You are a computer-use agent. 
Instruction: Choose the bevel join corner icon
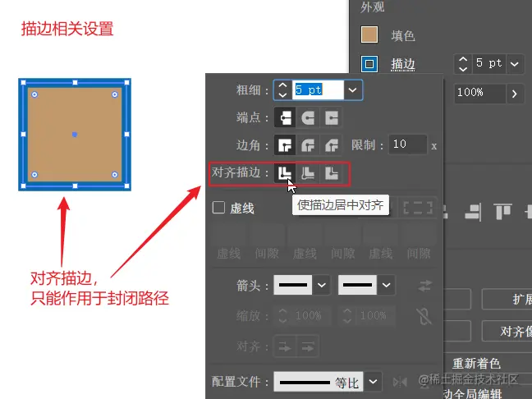tap(331, 145)
